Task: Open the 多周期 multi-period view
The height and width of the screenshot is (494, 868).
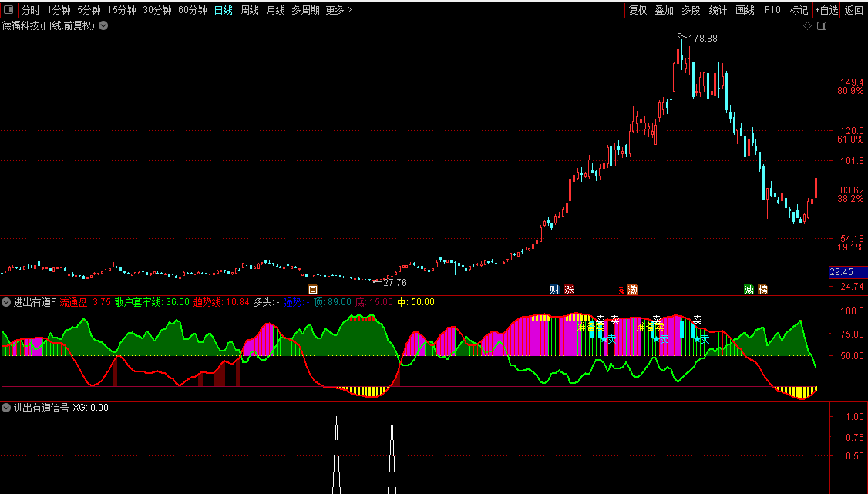Action: point(305,10)
